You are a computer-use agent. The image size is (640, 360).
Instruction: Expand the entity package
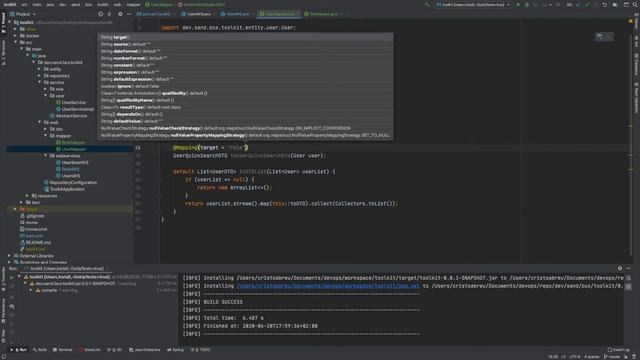[x=40, y=69]
